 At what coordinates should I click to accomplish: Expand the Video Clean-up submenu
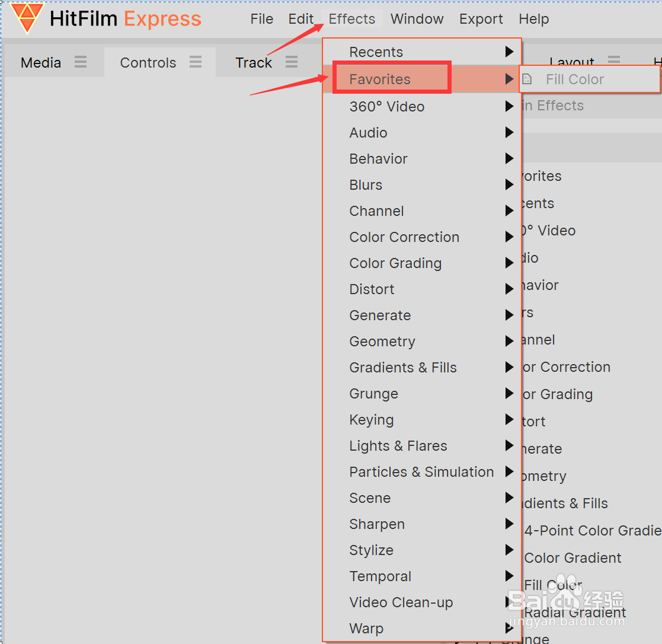[422, 602]
